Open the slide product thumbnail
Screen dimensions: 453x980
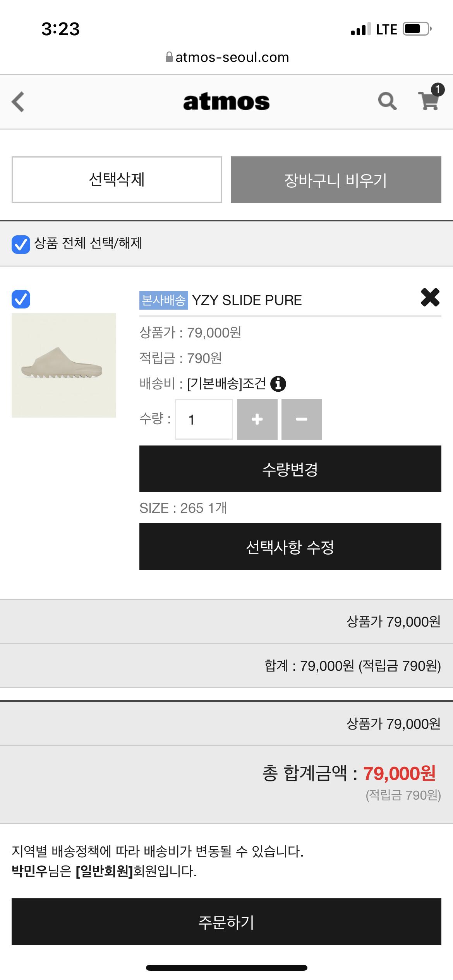pyautogui.click(x=64, y=365)
